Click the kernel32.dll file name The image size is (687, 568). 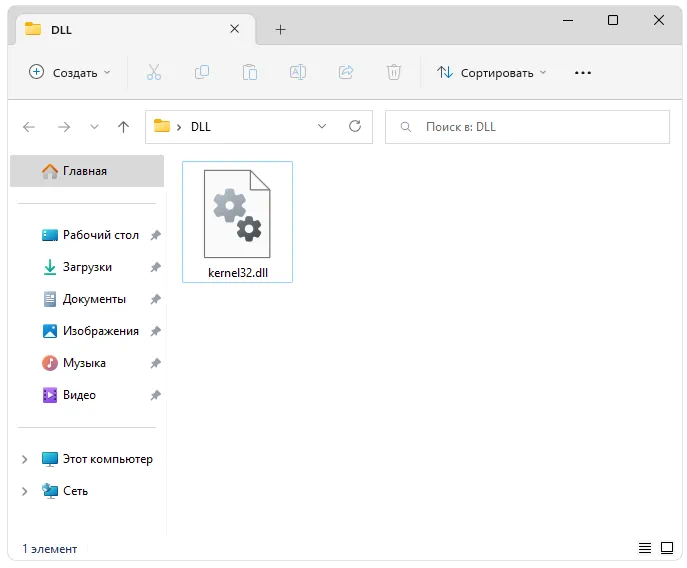[x=238, y=273]
